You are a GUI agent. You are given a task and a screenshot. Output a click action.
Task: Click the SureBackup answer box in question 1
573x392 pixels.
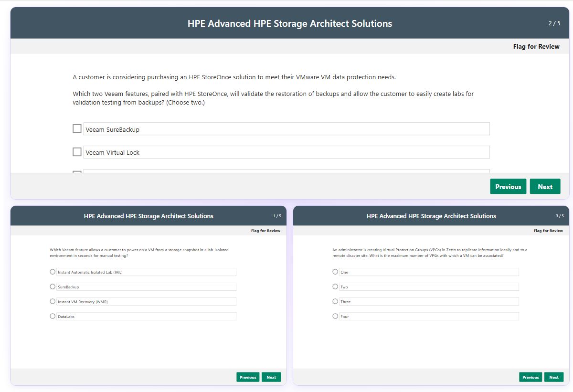(146, 287)
